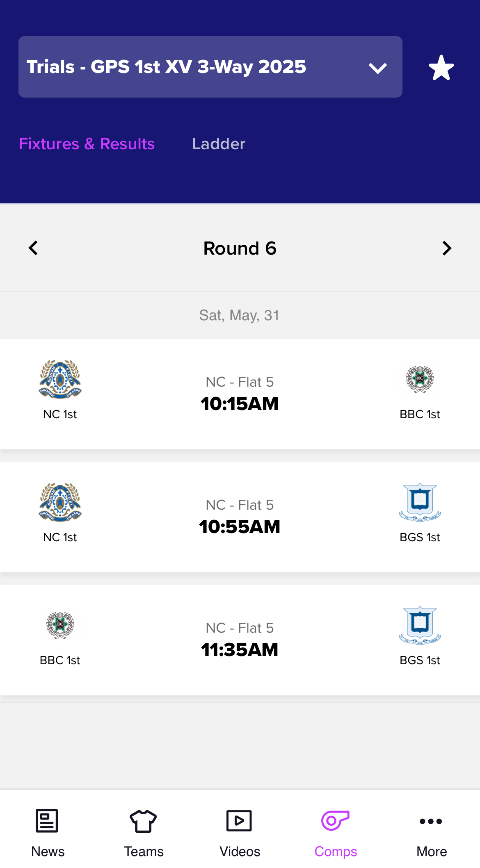Tap the Round 6 title

point(240,248)
